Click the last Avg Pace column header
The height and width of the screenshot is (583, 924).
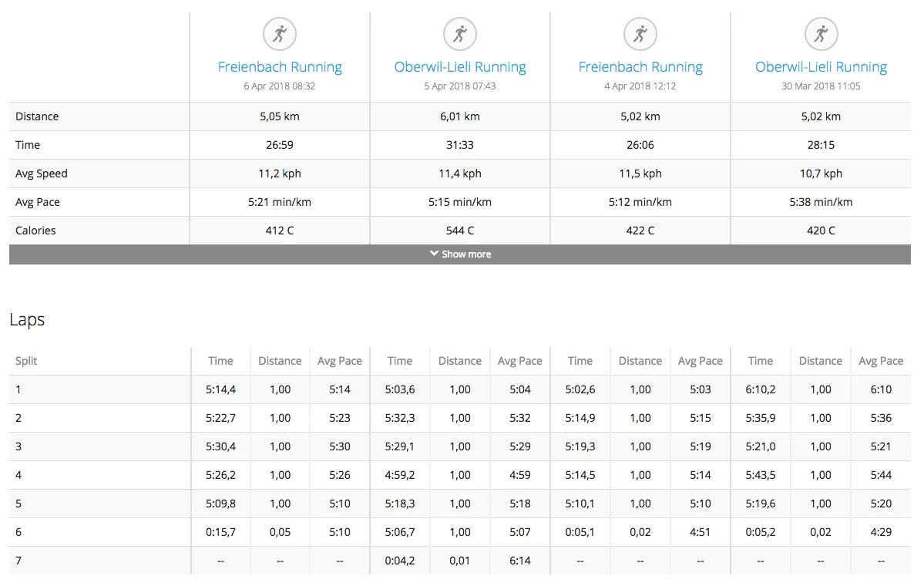click(x=881, y=361)
